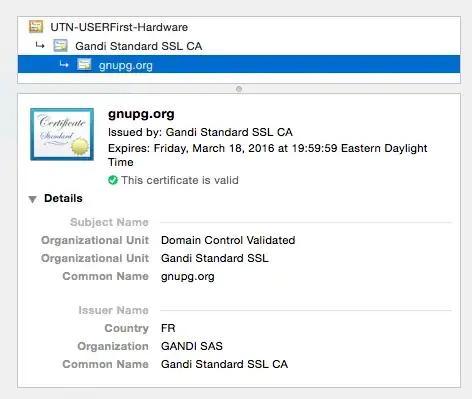
Task: Click subject Common Name value gnupg.org
Action: [x=188, y=277]
